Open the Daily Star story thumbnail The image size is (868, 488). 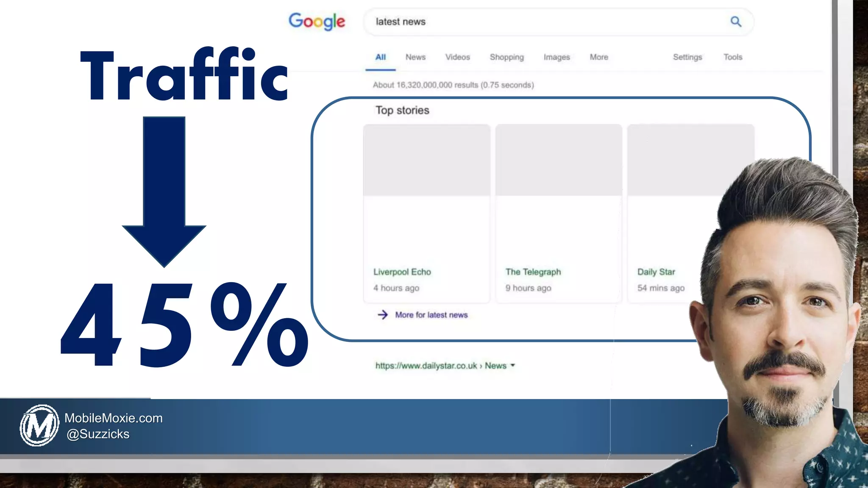point(690,160)
